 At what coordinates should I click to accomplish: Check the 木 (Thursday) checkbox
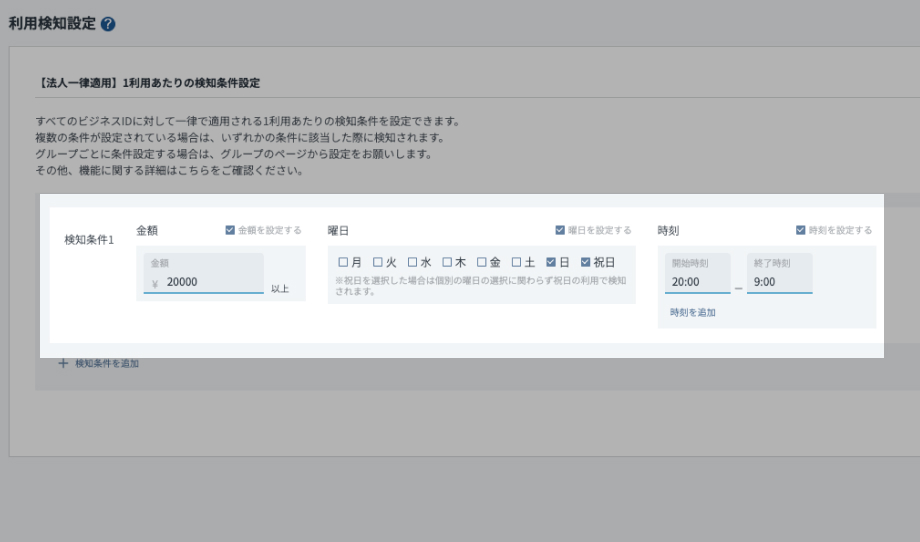point(447,262)
